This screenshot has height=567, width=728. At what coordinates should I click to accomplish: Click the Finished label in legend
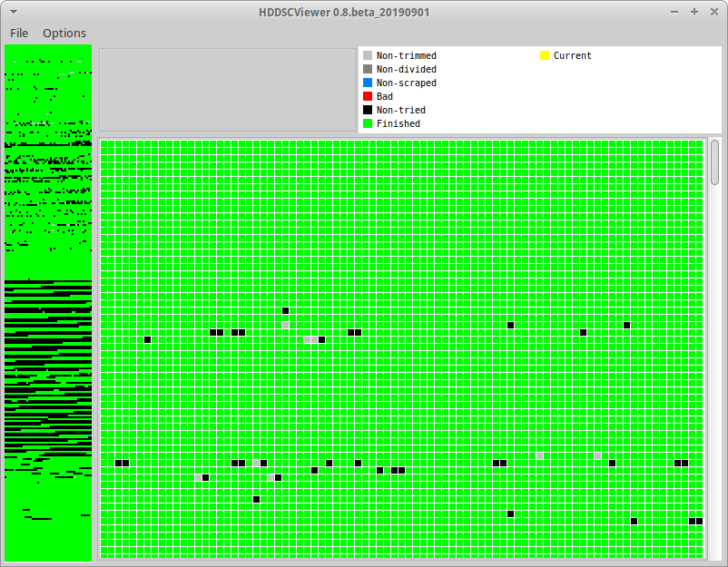tap(398, 123)
